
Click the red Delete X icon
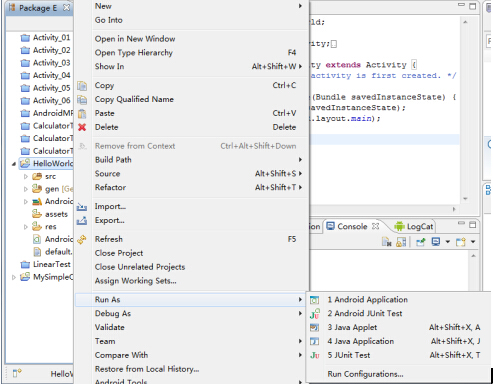82,127
